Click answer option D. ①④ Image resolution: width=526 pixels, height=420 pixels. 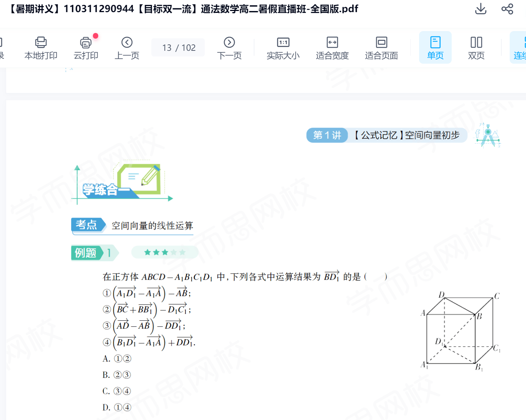(117, 407)
